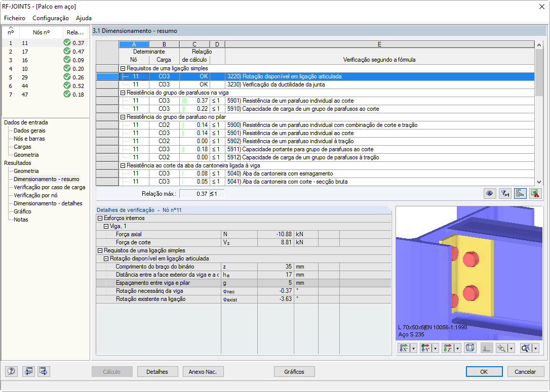
Task: Click the green check for node 10
Action: (x=67, y=68)
